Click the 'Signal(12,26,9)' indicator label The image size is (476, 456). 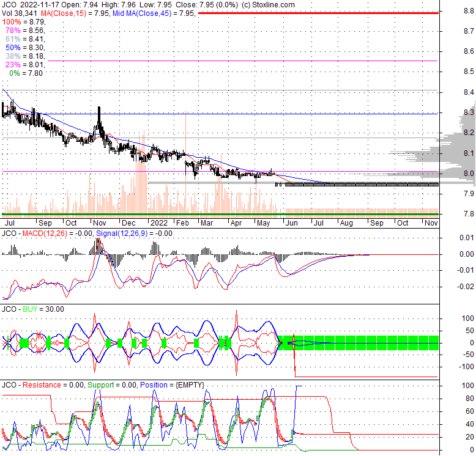(122, 234)
